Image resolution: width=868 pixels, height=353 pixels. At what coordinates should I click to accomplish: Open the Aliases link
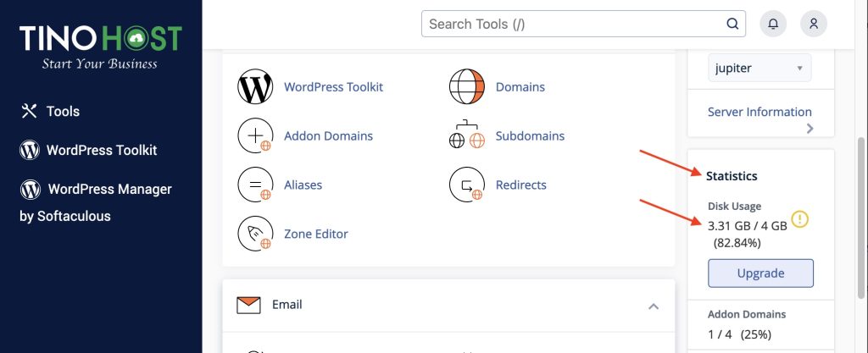tap(303, 185)
